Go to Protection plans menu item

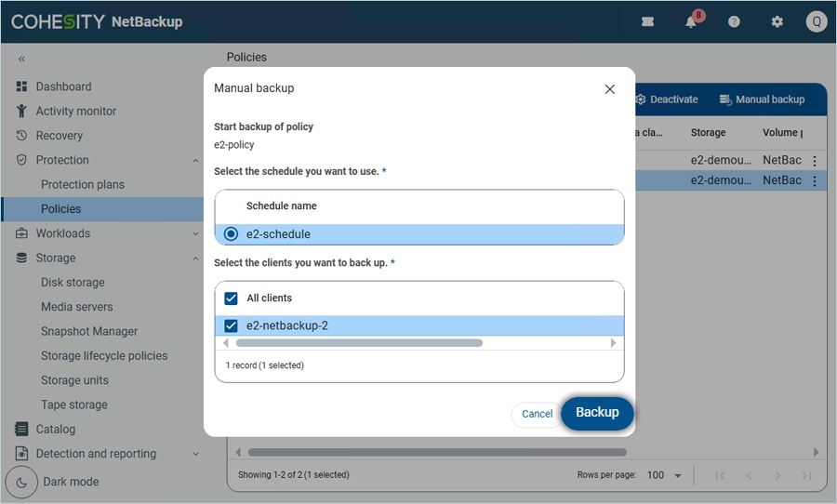[x=83, y=184]
